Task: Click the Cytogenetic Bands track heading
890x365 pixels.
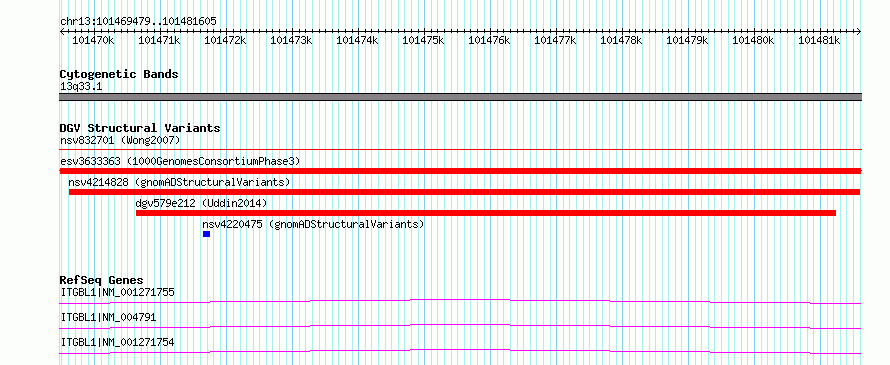Action: coord(119,74)
